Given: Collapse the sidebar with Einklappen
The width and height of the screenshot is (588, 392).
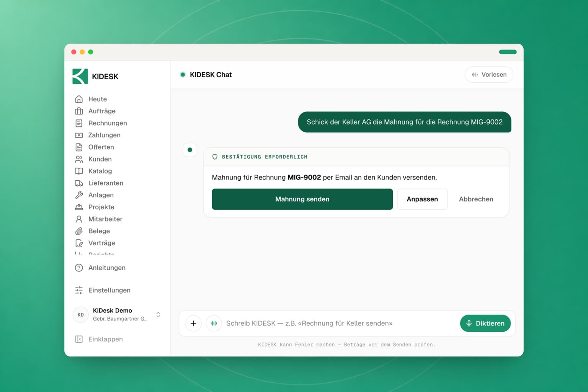Looking at the screenshot, I should pos(99,339).
